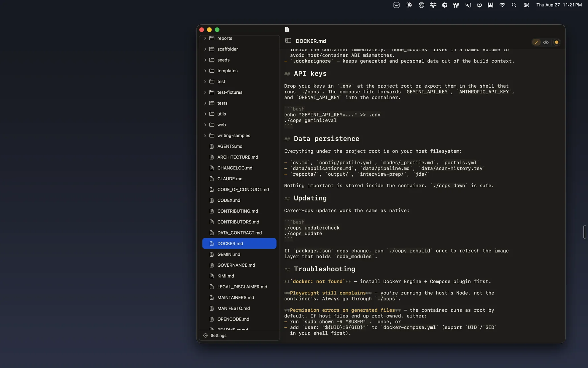588x368 pixels.
Task: Expand the test folder chevron
Action: click(x=205, y=82)
